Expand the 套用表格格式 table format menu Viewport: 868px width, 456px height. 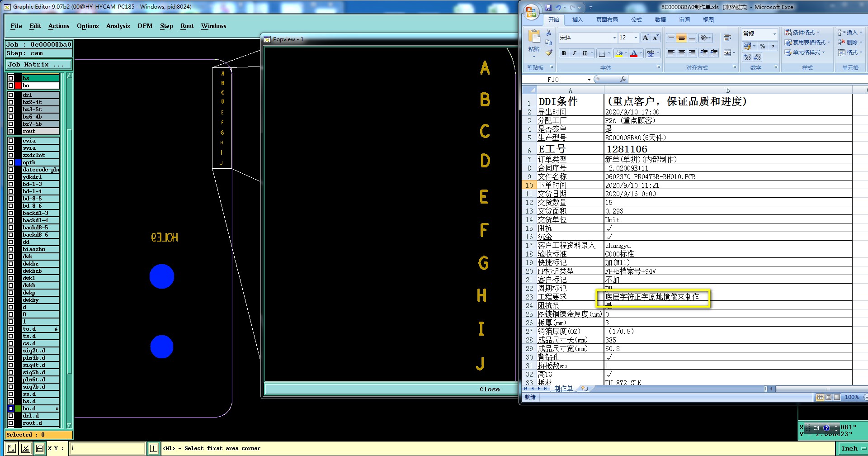(807, 43)
